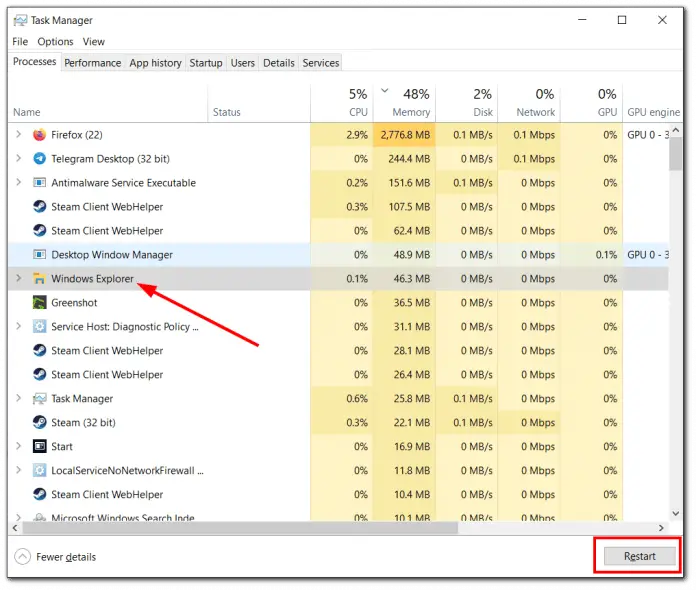
Task: Open the Options menu
Action: click(55, 42)
